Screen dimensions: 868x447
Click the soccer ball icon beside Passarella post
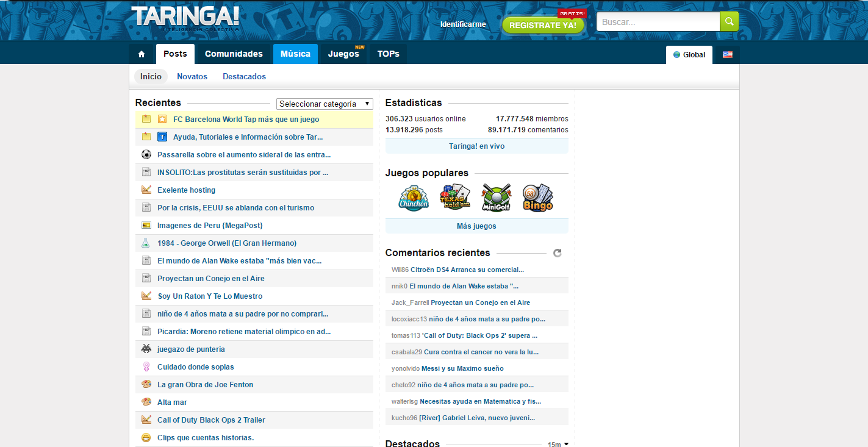[146, 154]
